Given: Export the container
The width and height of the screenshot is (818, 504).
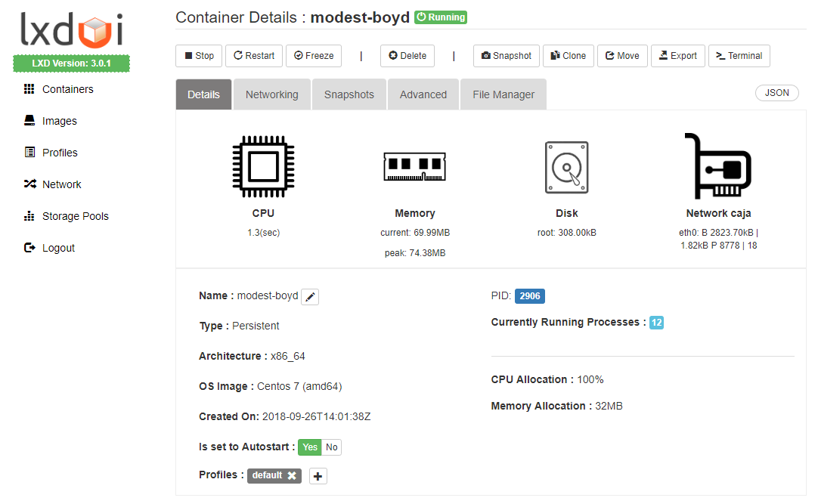Looking at the screenshot, I should (678, 56).
